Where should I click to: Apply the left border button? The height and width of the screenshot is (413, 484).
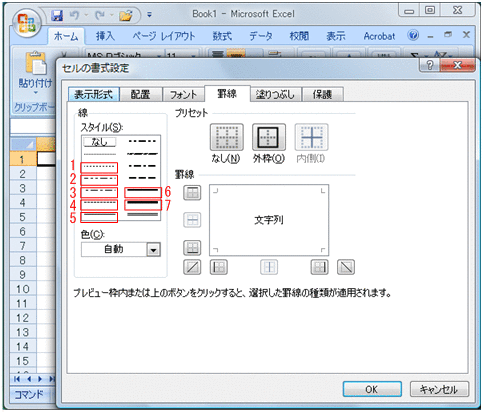219,267
